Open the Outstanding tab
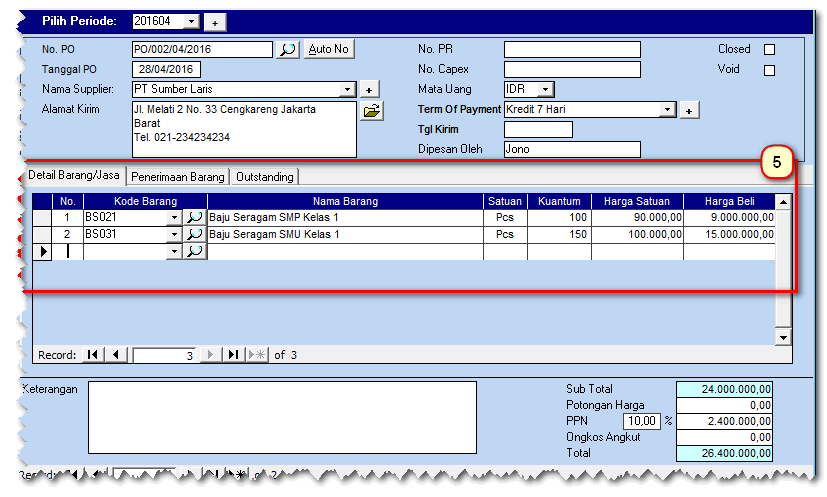 (265, 177)
